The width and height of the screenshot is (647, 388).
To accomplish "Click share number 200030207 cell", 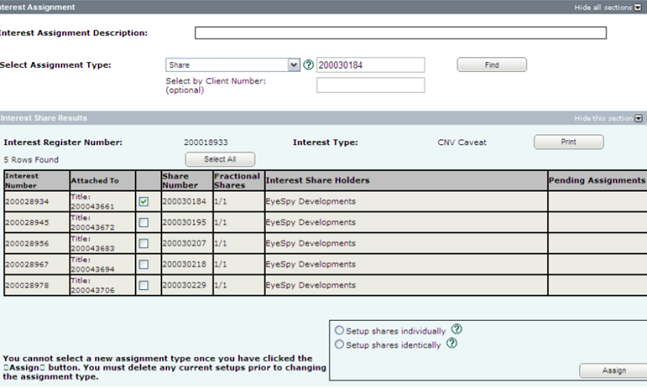I will point(187,244).
